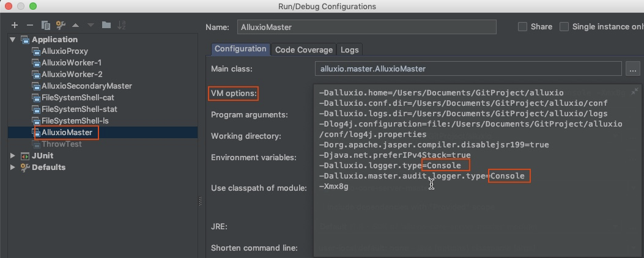Click the sort configurations alphabetically icon
Screen dimensions: 644x258
click(122, 25)
